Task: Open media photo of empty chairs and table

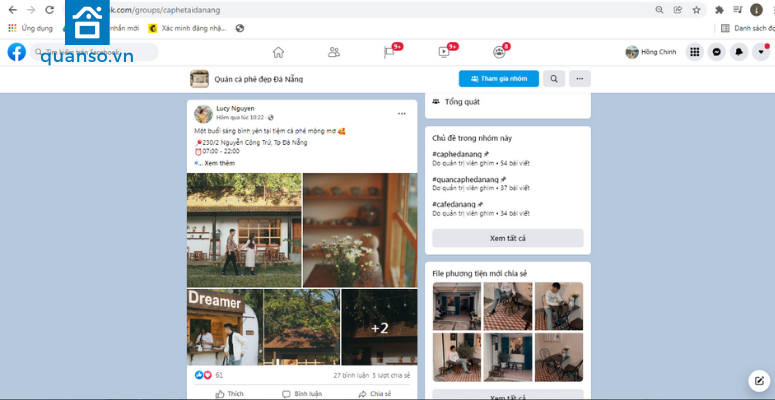Action: point(559,357)
